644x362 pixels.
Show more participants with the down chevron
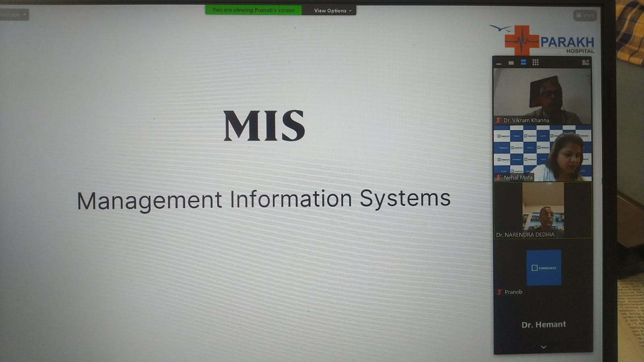543,347
